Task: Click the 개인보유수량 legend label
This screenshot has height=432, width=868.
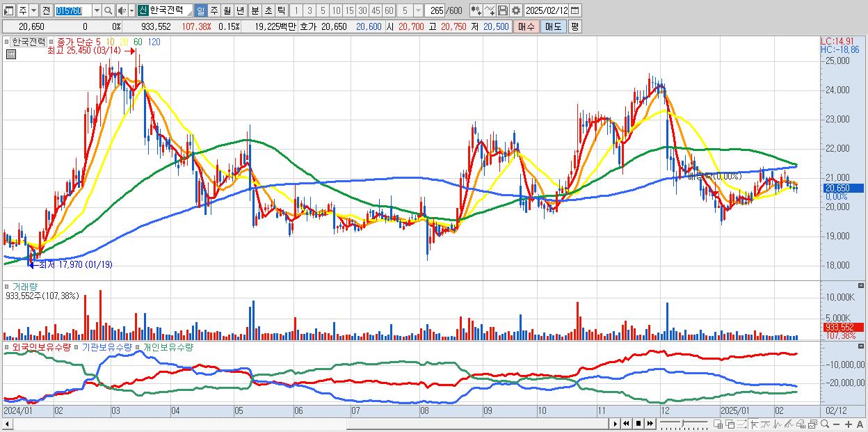Action: 168,346
